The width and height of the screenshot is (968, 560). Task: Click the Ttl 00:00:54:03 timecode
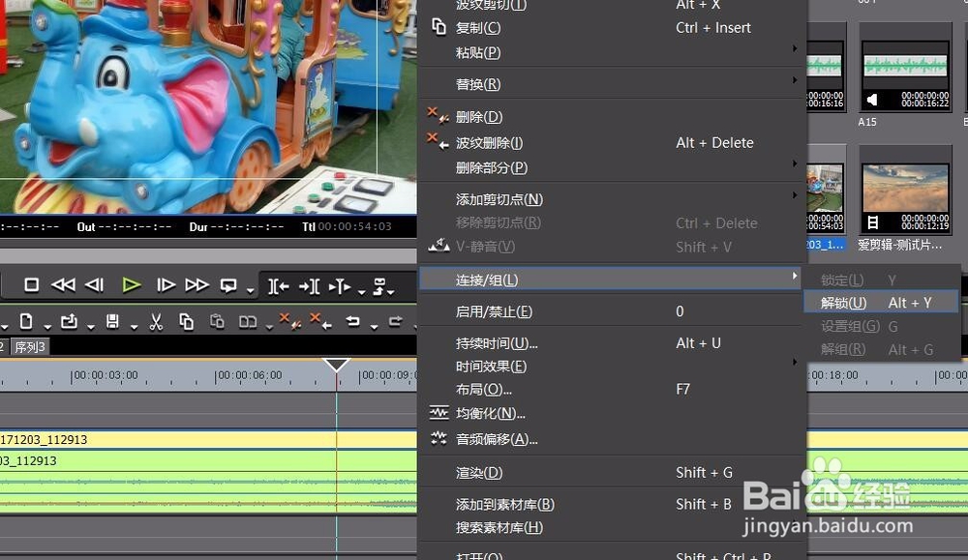[x=347, y=227]
